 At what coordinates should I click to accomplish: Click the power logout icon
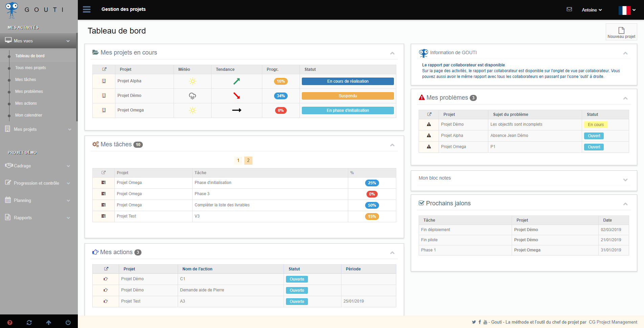click(x=68, y=323)
